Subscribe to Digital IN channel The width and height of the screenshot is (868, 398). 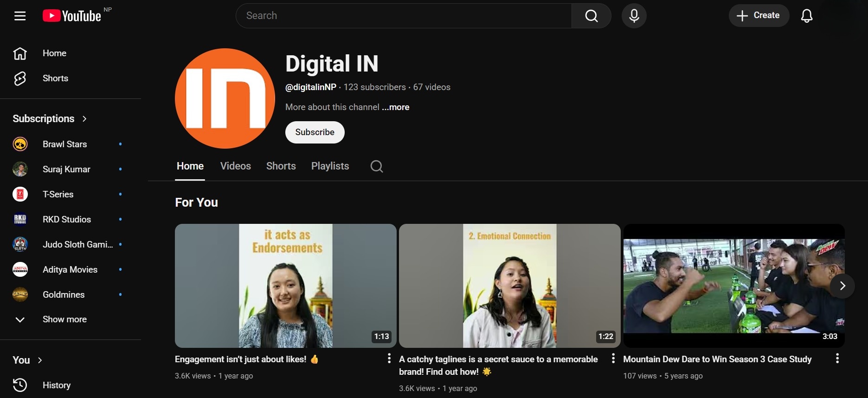coord(315,132)
